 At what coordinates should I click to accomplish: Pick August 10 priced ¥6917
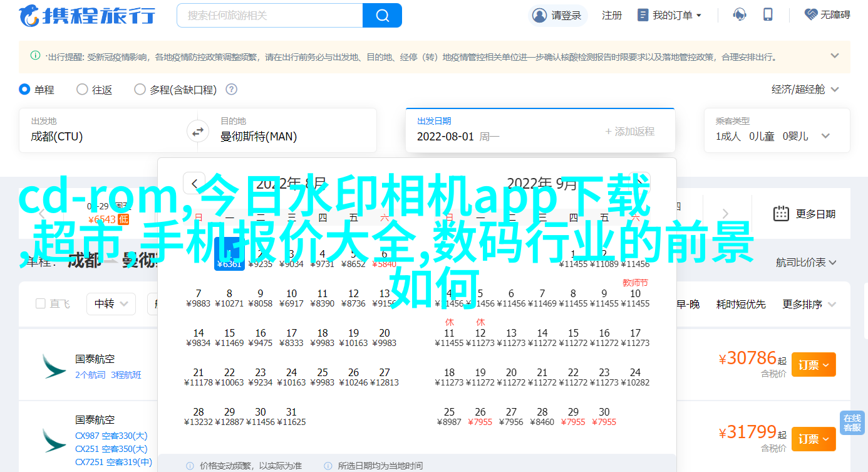291,298
